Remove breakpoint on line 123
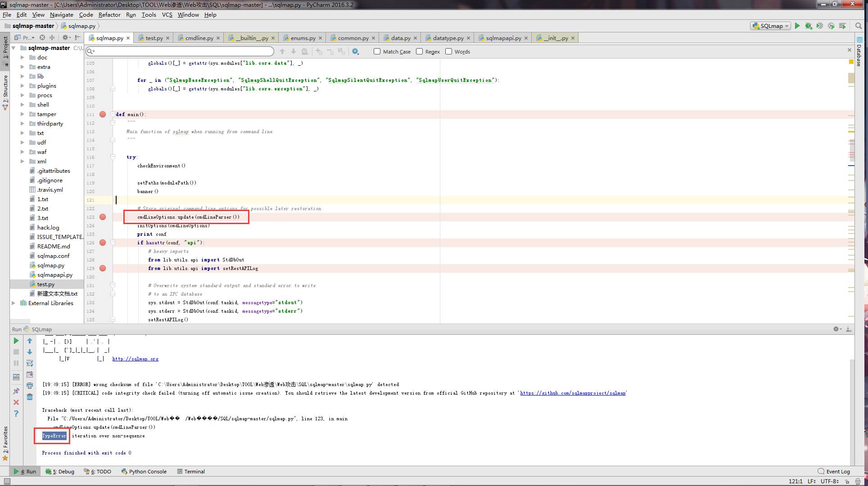The image size is (868, 486). point(103,217)
